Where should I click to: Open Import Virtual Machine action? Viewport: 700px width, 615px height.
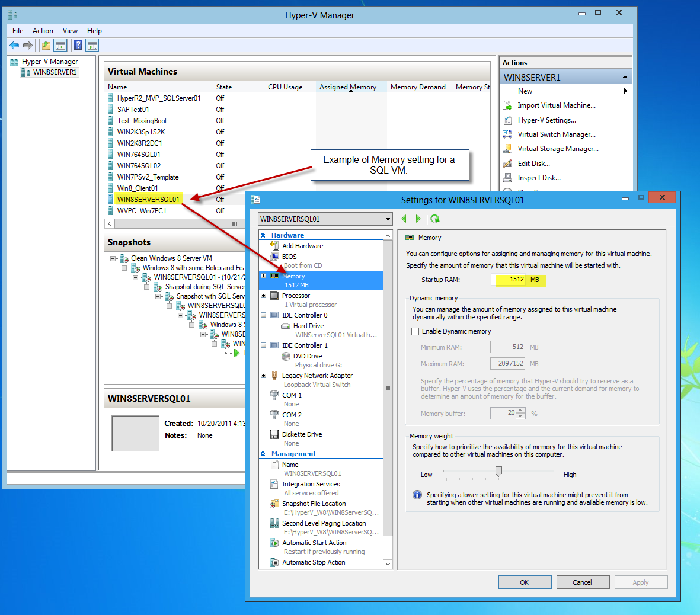pyautogui.click(x=556, y=105)
